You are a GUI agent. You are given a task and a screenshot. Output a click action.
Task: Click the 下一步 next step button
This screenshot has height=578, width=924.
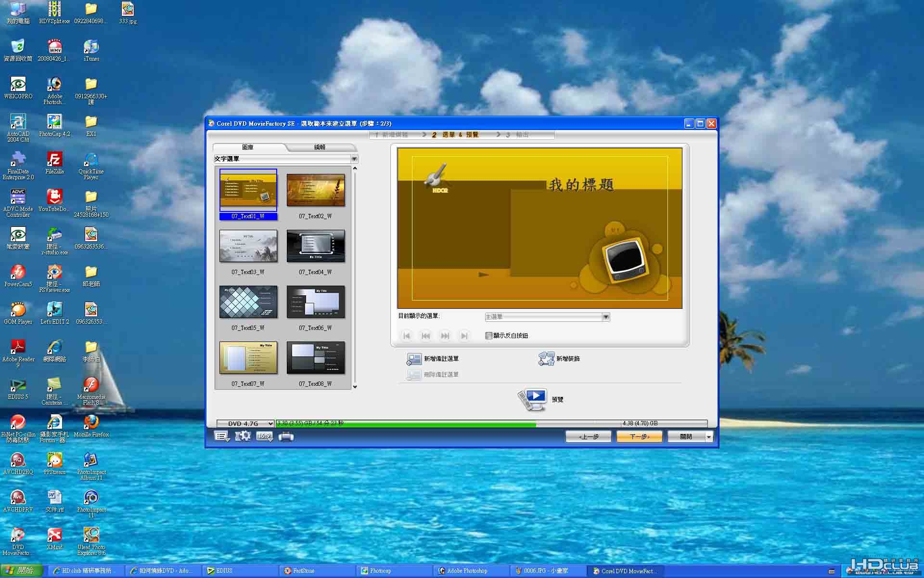[x=640, y=437]
